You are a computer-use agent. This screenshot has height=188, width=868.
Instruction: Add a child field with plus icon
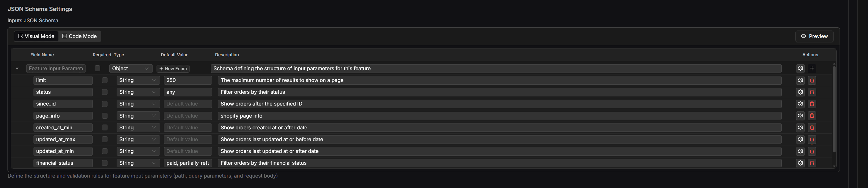(x=812, y=68)
